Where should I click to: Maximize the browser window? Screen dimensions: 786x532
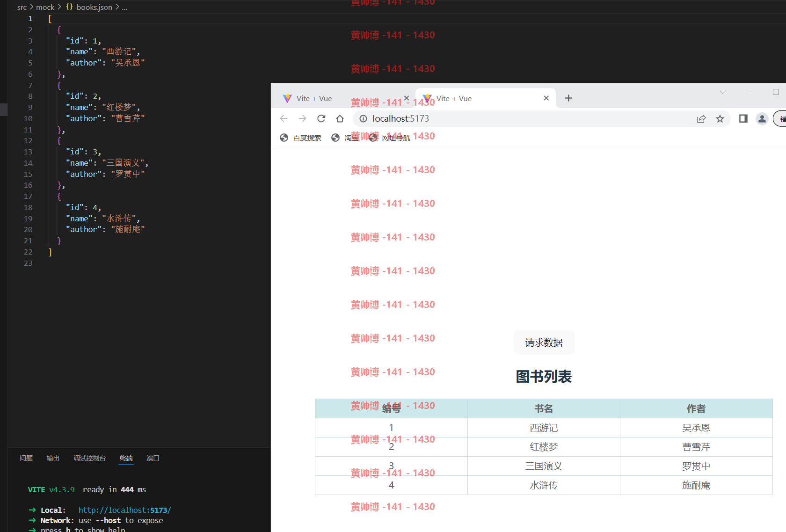coord(776,92)
